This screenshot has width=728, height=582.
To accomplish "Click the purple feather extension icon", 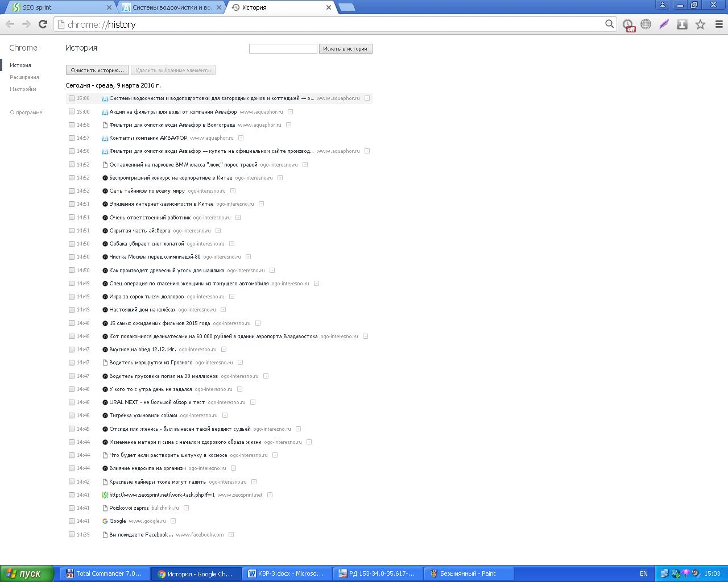I will click(x=664, y=24).
